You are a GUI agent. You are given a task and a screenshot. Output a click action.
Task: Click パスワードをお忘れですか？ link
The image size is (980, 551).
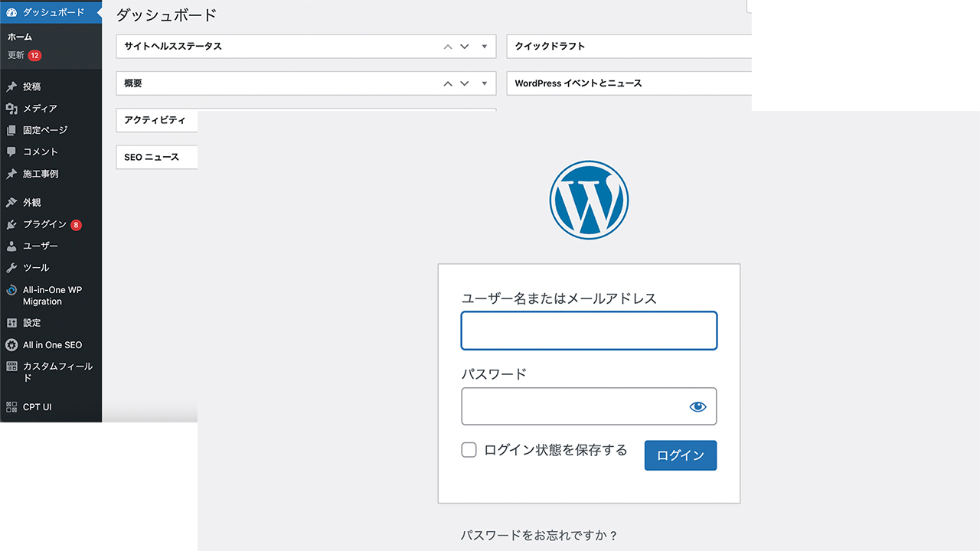point(539,536)
